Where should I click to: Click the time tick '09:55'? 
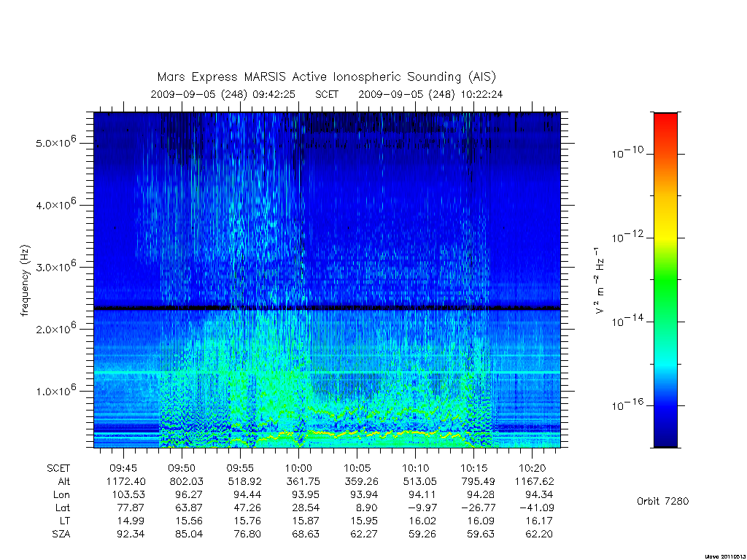[x=240, y=469]
